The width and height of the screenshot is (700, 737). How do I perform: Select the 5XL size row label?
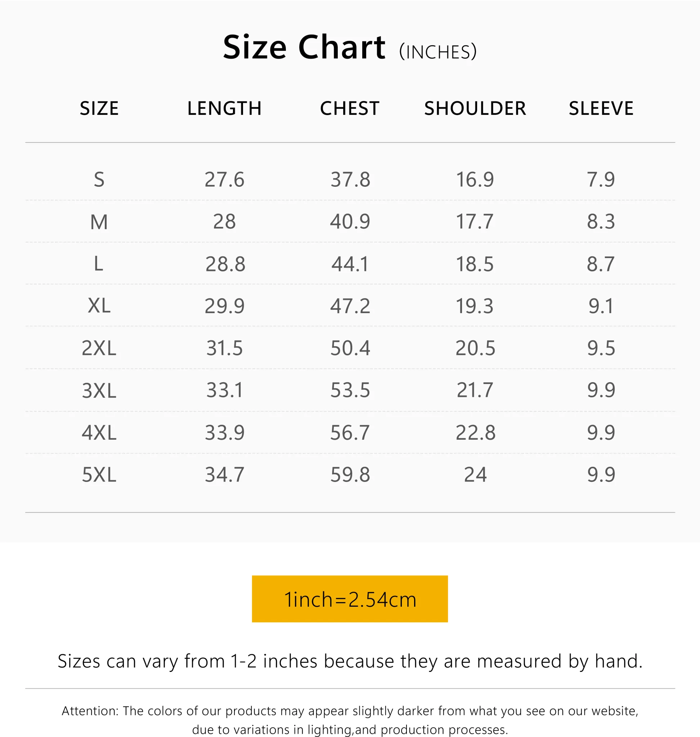click(x=99, y=475)
